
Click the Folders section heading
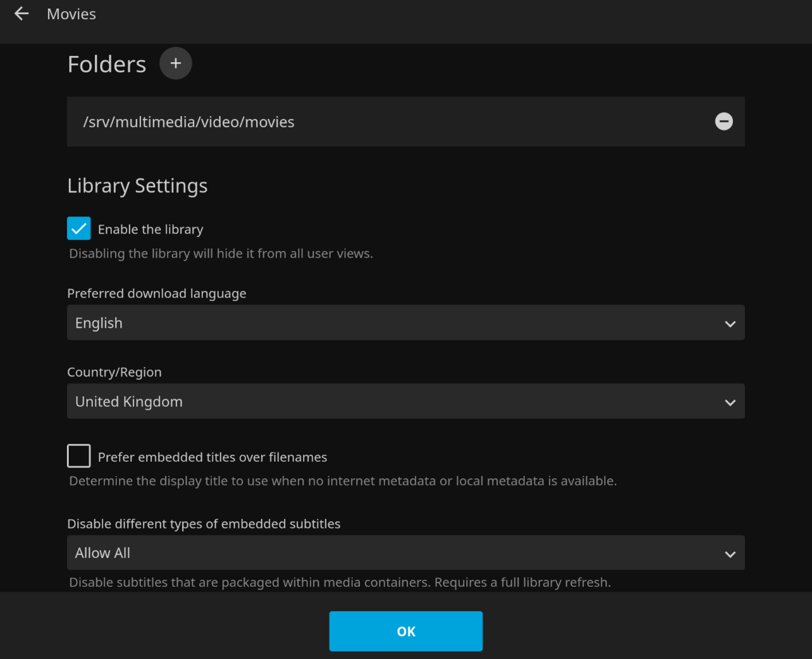(x=107, y=65)
